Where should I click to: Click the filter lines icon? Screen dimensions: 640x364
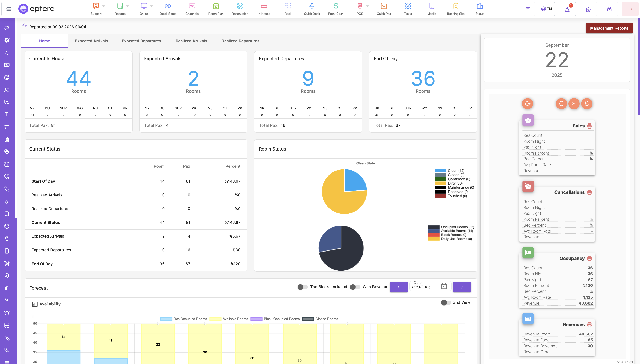click(528, 9)
